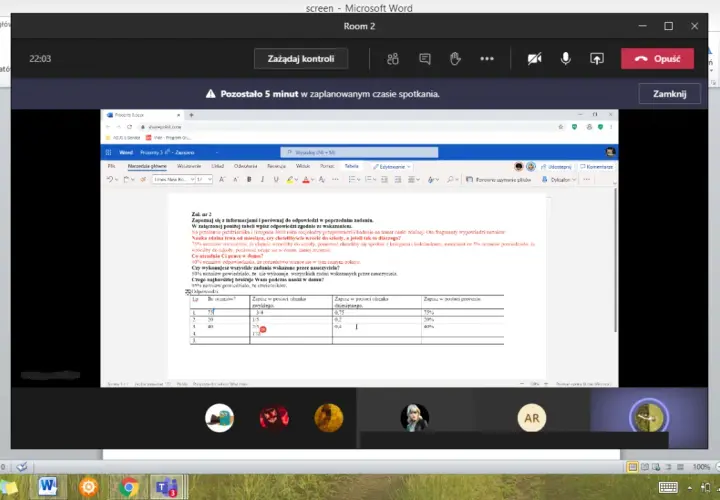
Task: Select the red masked face participant avatar
Action: [x=274, y=418]
